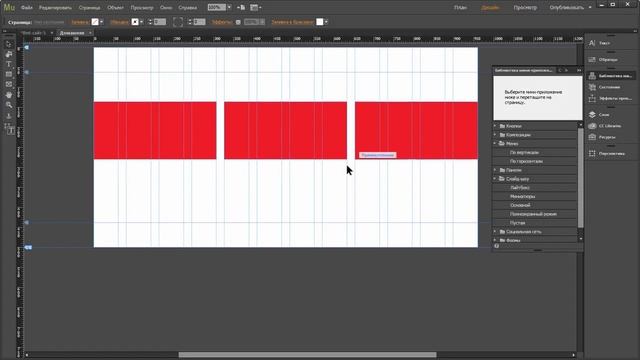Expand the Композиции folder
This screenshot has height=360, width=640.
click(x=495, y=135)
